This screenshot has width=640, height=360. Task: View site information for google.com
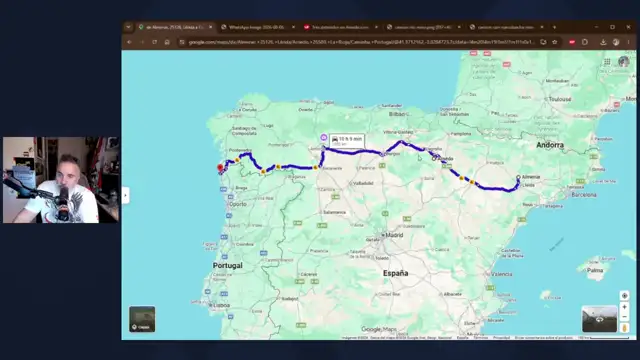[182, 42]
